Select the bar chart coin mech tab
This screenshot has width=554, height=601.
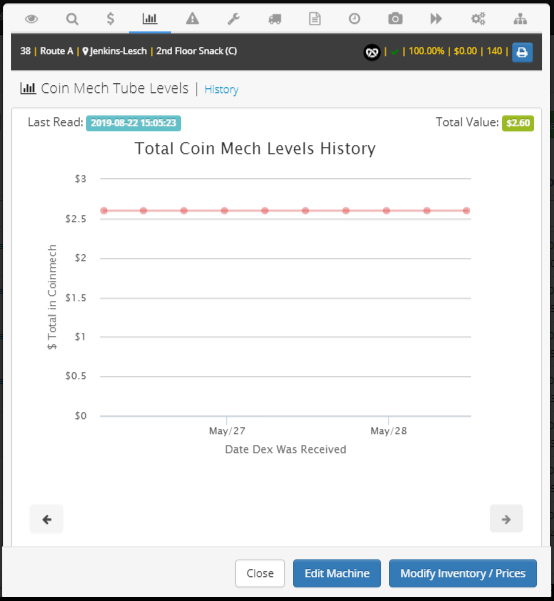(150, 18)
